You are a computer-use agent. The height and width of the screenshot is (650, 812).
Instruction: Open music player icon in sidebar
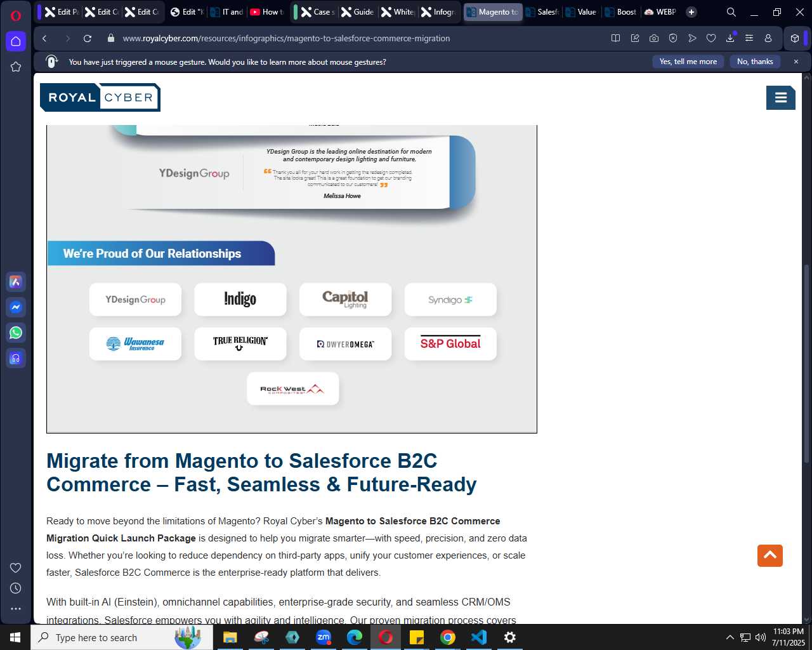[16, 358]
